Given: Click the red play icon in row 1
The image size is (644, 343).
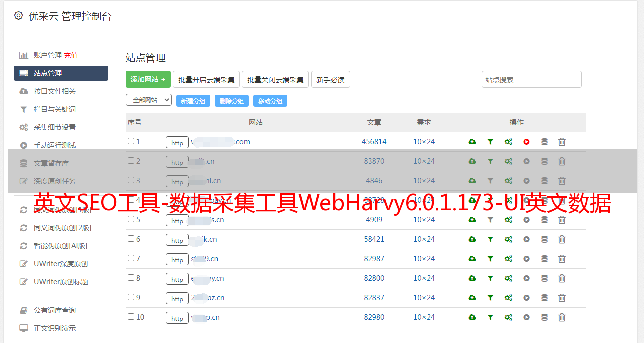Looking at the screenshot, I should click(526, 142).
